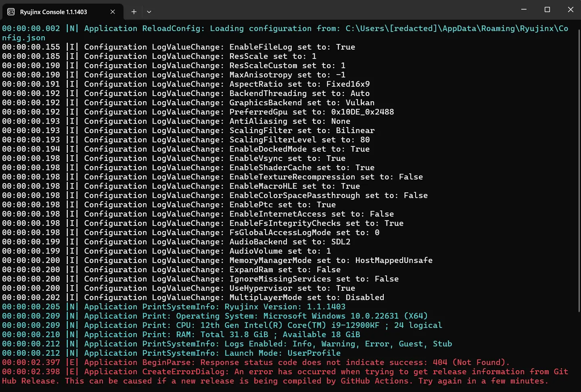581x392 pixels.
Task: Maximize the Ryujinx Console window
Action: point(547,9)
